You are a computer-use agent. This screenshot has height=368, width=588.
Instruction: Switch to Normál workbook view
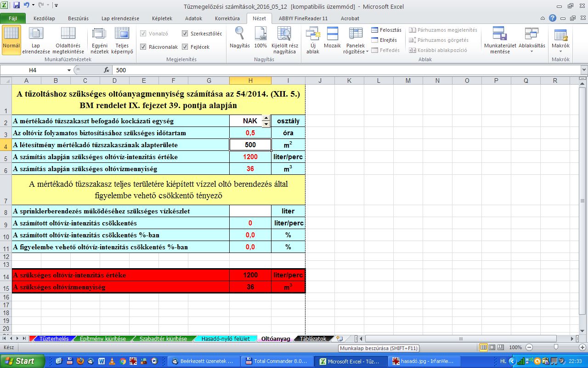11,40
